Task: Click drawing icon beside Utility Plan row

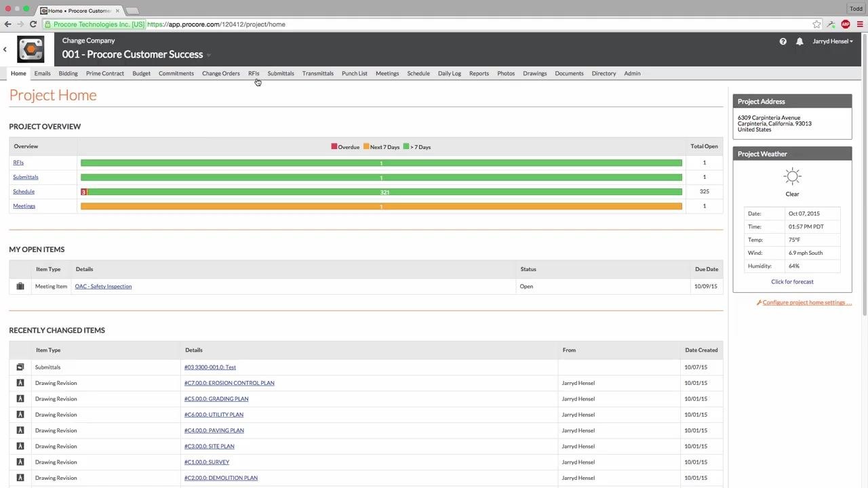Action: coord(20,415)
